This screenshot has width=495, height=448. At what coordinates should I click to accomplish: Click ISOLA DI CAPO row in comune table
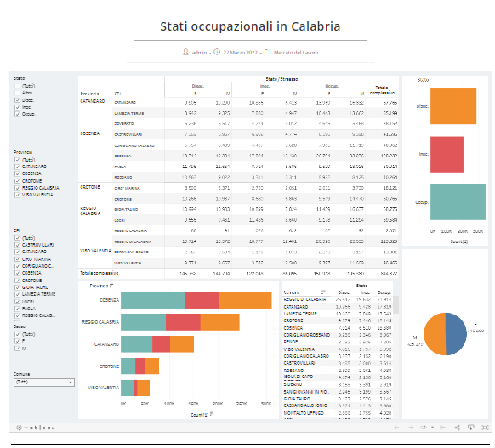pos(337,377)
